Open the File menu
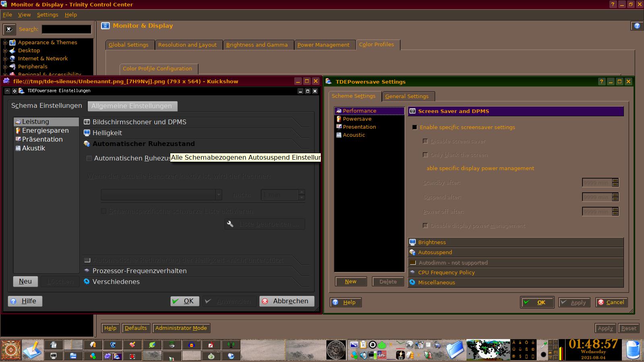Screen dimensions: 644x362 click(7, 14)
